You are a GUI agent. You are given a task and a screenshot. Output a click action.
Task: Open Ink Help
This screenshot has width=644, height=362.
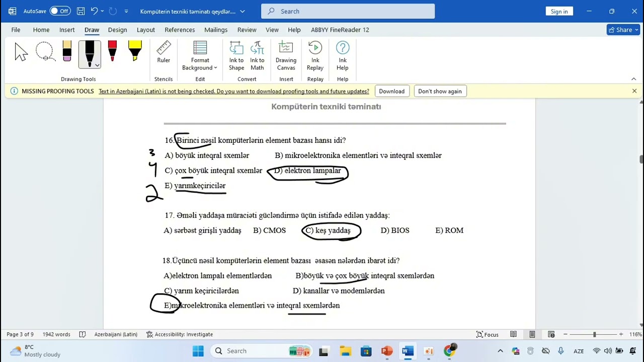343,56
